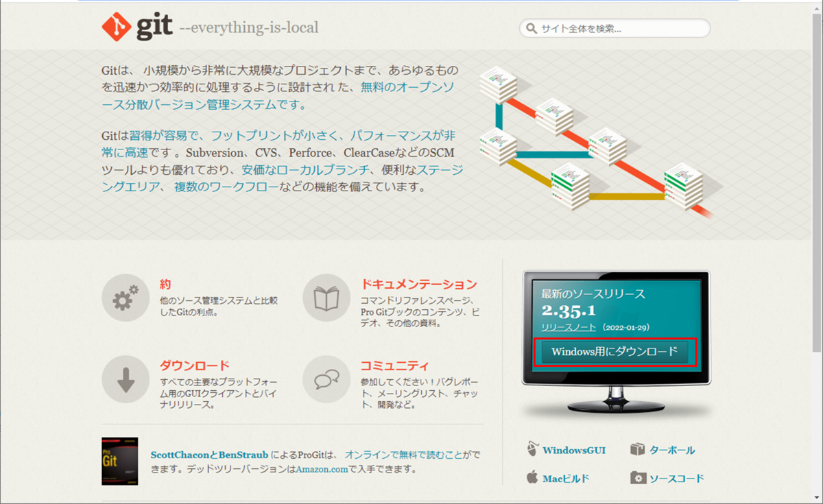Click the magnifier icon in search box
Screen dimensions: 823x504
pyautogui.click(x=532, y=29)
